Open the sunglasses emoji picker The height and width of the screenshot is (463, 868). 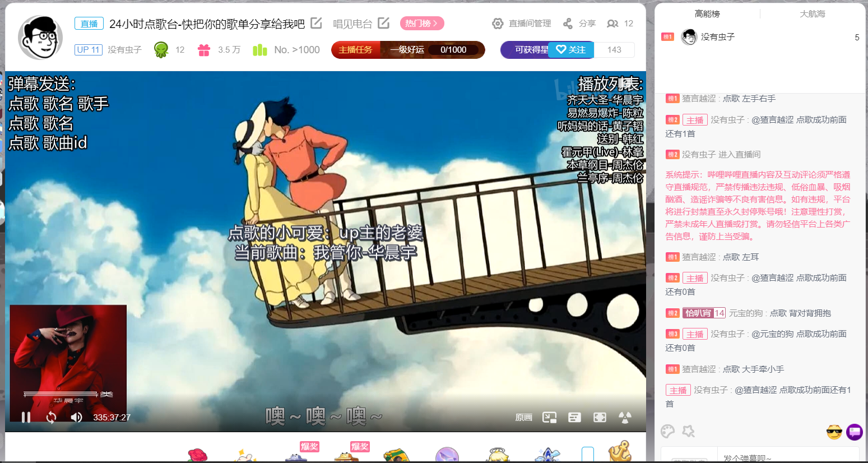(834, 432)
